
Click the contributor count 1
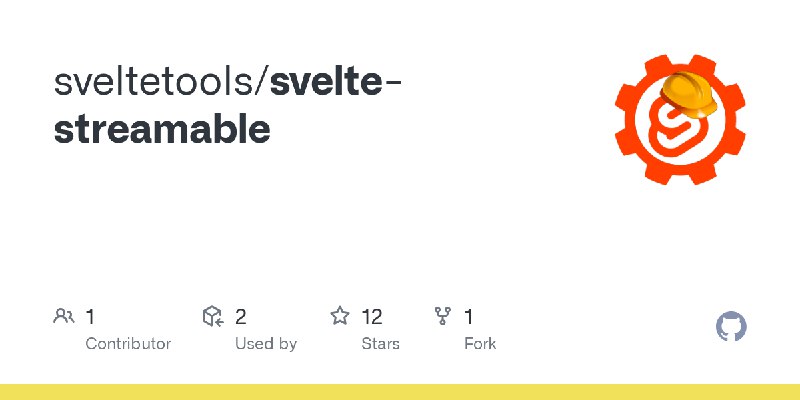(x=90, y=317)
